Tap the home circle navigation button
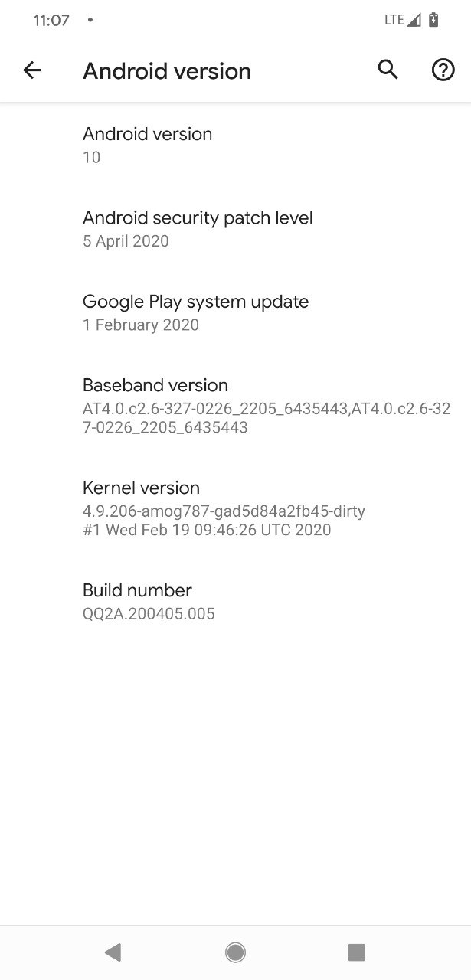Screen dimensions: 471x980 click(235, 952)
